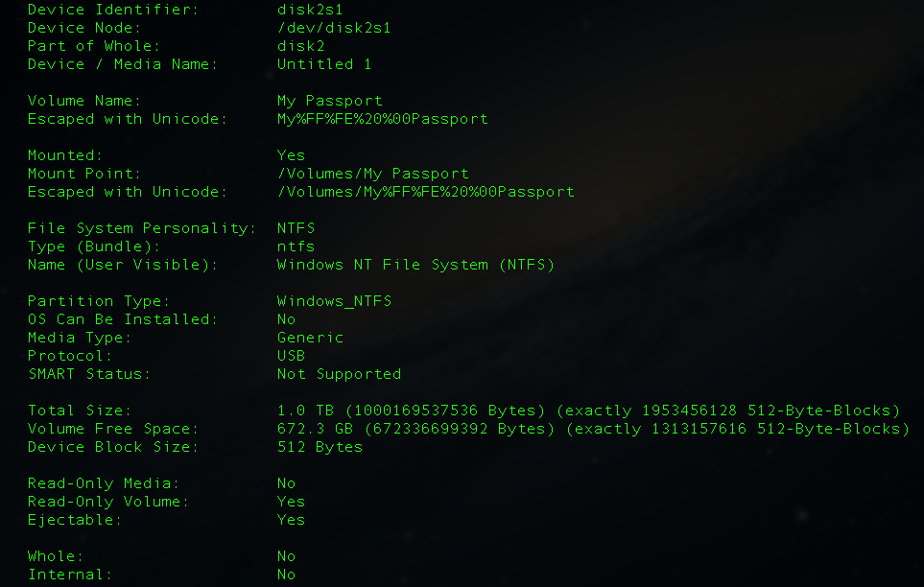This screenshot has height=587, width=924.
Task: Select the Whole value No
Action: tap(286, 556)
